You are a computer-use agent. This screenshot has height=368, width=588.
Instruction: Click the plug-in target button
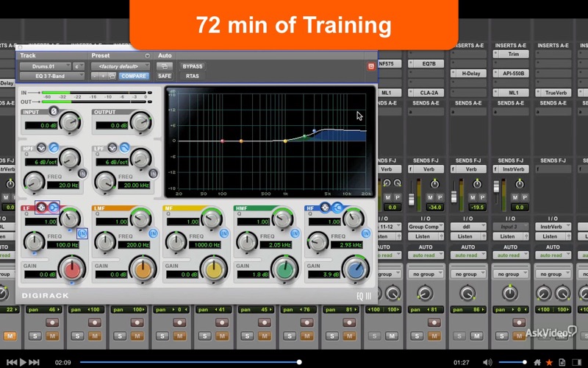[371, 66]
